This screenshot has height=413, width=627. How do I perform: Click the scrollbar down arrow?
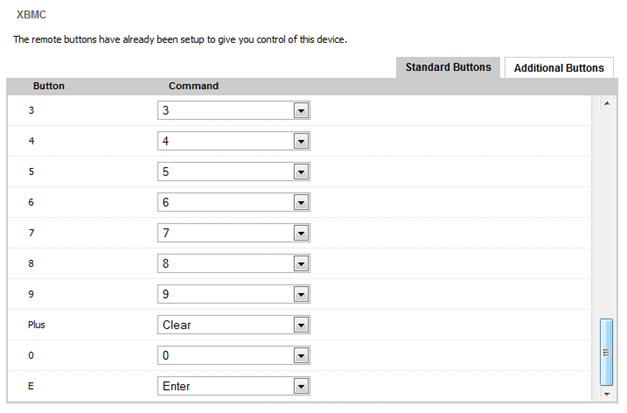click(605, 394)
